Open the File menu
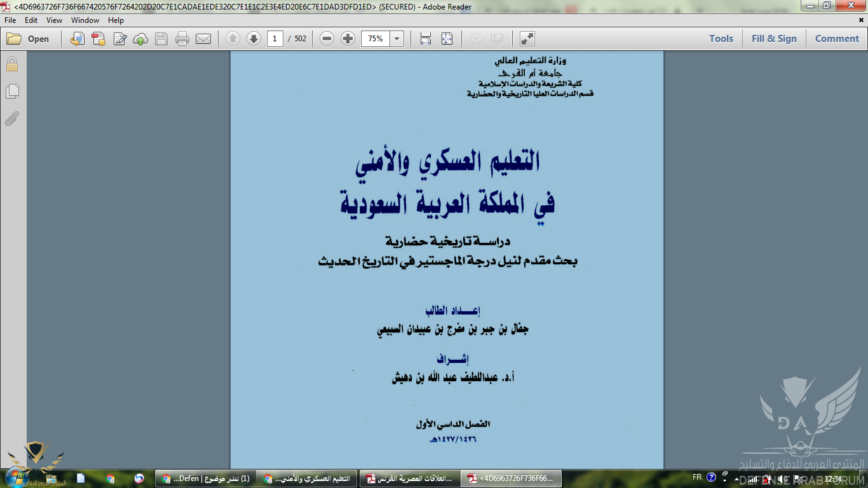Viewport: 868px width, 488px height. pos(10,20)
